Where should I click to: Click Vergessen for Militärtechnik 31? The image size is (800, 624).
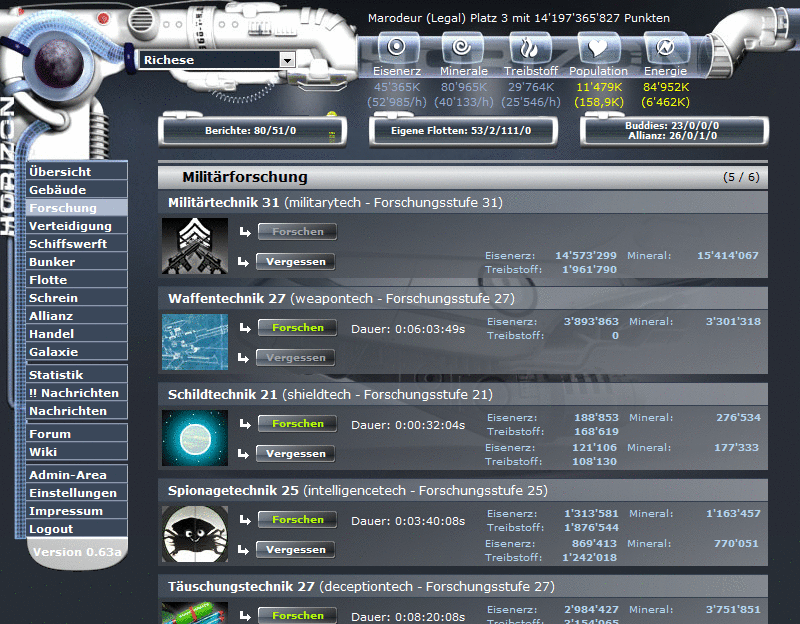point(295,261)
